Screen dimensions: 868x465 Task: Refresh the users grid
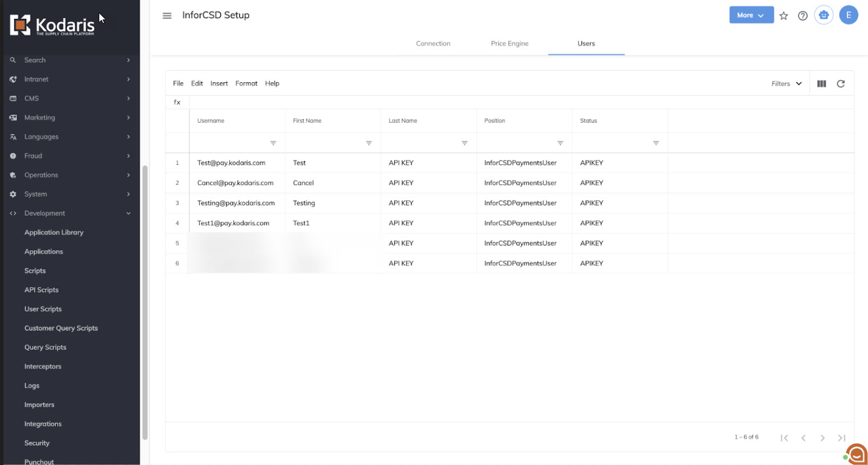(x=841, y=84)
